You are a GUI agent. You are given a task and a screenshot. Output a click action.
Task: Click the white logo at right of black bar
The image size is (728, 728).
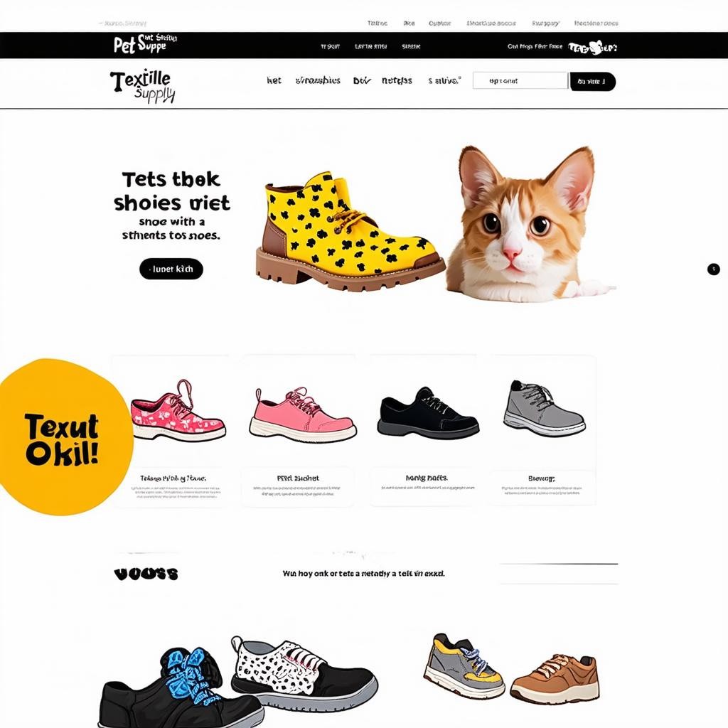pyautogui.click(x=592, y=47)
